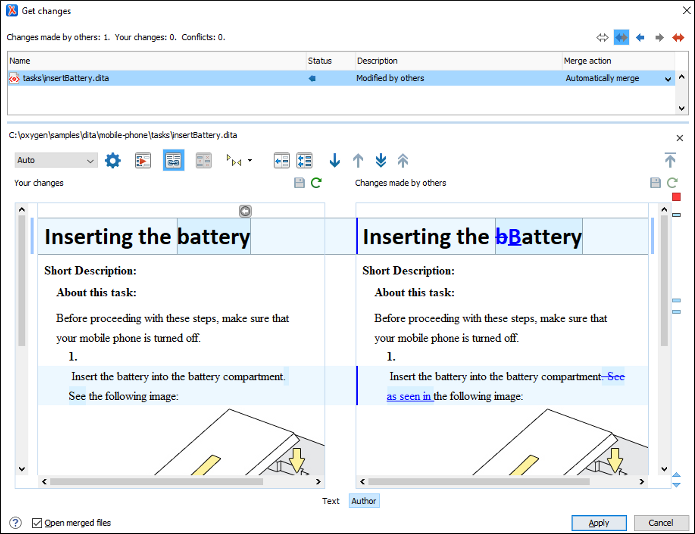Click the go to next change arrow

tap(334, 160)
